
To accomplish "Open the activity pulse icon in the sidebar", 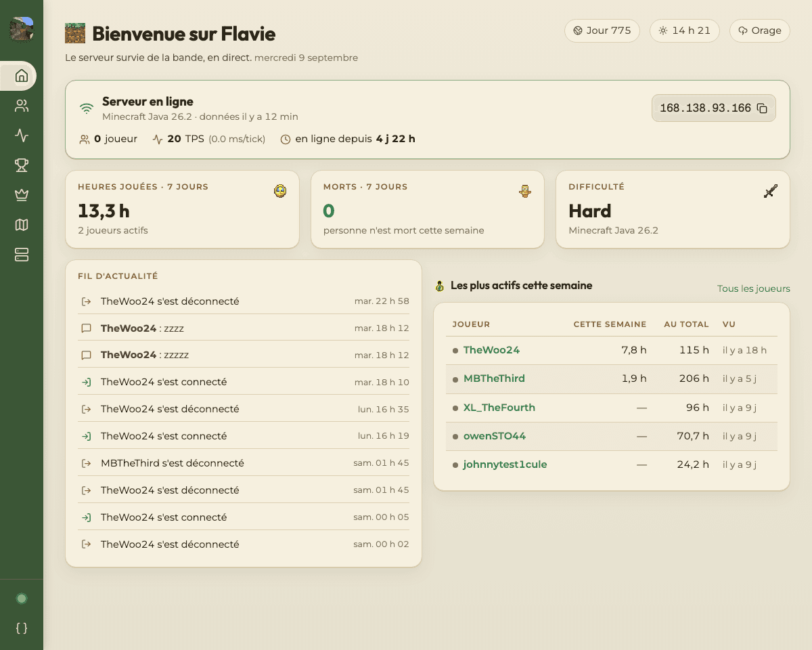I will pos(22,135).
